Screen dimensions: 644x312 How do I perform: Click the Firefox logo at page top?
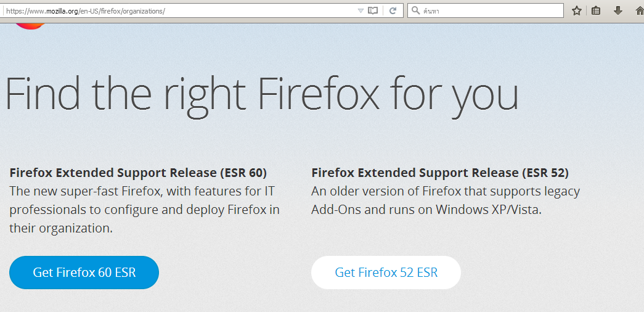(x=30, y=27)
